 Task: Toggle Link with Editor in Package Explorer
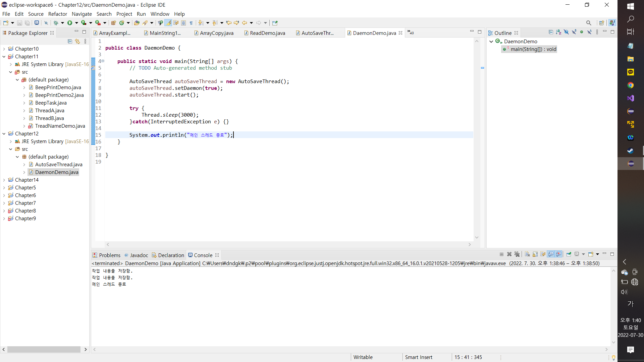click(77, 41)
